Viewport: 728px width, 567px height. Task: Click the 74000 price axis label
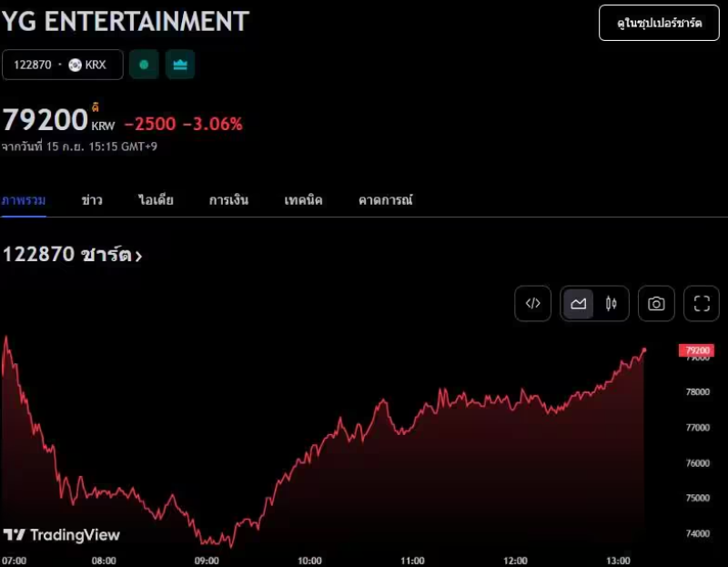pyautogui.click(x=698, y=533)
